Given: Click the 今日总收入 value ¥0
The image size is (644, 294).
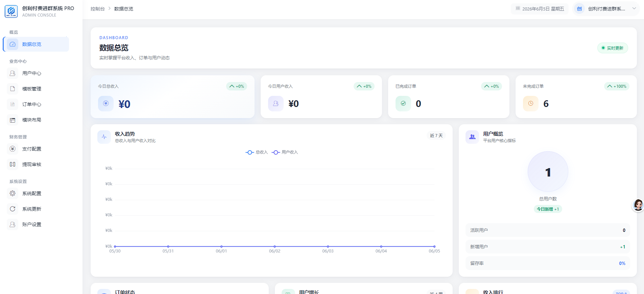Looking at the screenshot, I should (x=124, y=104).
